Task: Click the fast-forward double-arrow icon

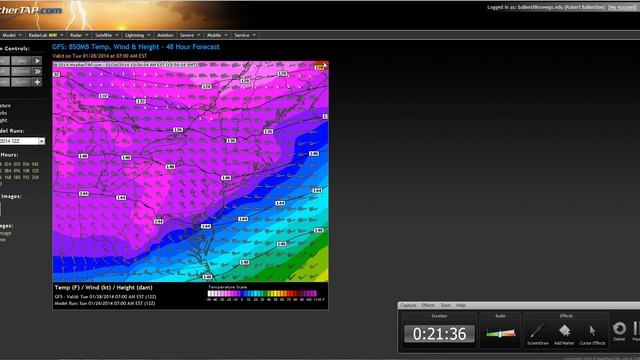Action: [37, 71]
